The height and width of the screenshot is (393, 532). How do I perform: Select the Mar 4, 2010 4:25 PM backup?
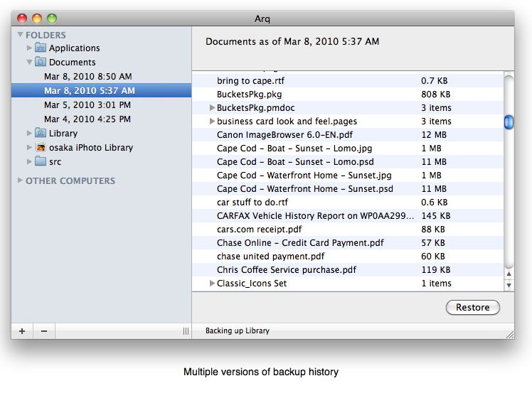(x=87, y=119)
